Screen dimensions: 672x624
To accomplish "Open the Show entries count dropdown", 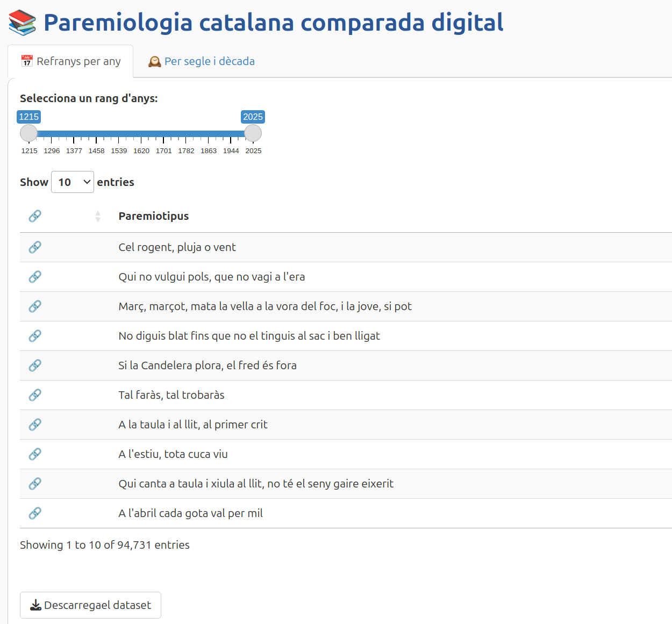I will point(73,182).
